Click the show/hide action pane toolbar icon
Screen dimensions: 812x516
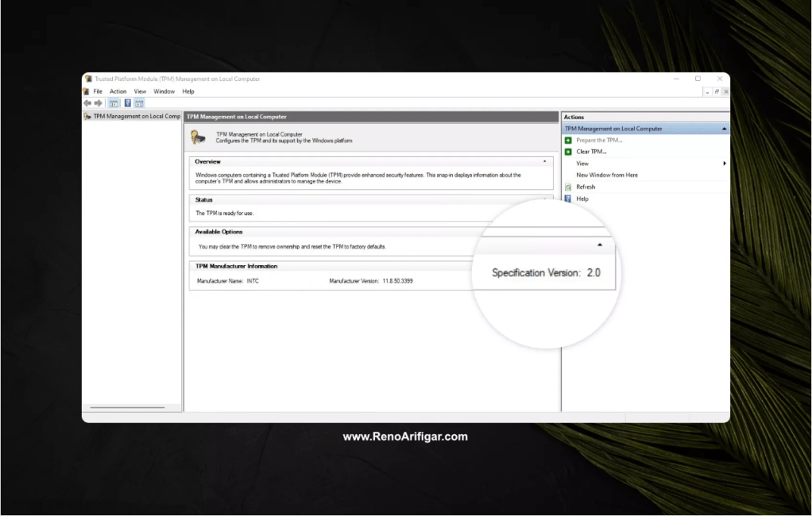pos(140,102)
